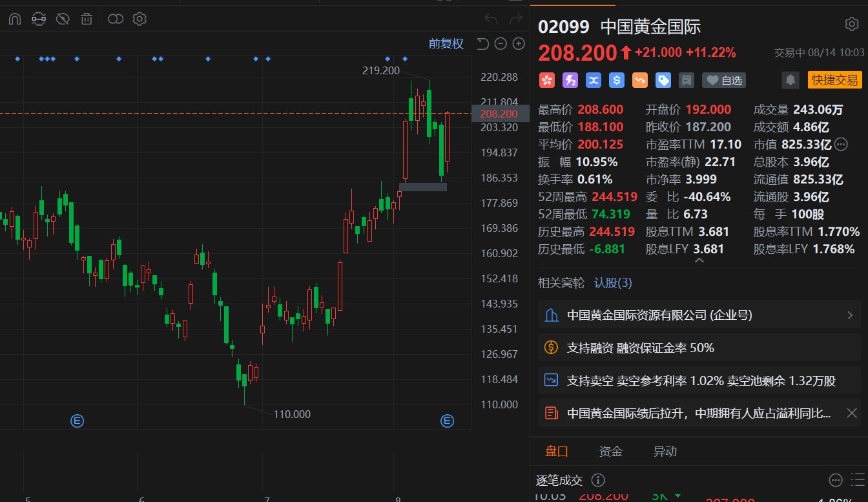
Task: Click the 平均价 value 200.125
Action: click(601, 144)
